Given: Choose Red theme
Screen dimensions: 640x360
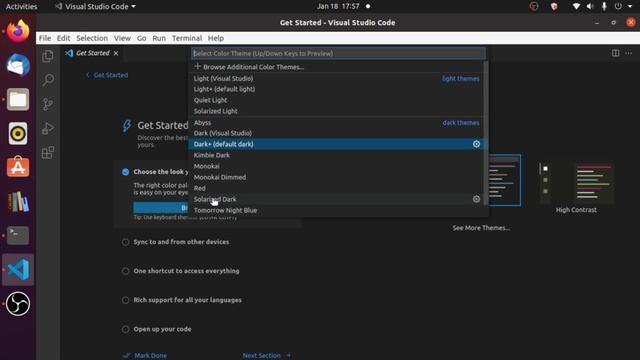Looking at the screenshot, I should coord(337,188).
